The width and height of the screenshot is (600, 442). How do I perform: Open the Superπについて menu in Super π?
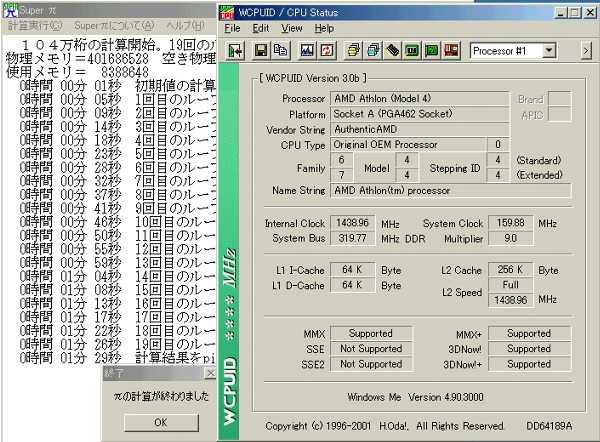tap(114, 26)
